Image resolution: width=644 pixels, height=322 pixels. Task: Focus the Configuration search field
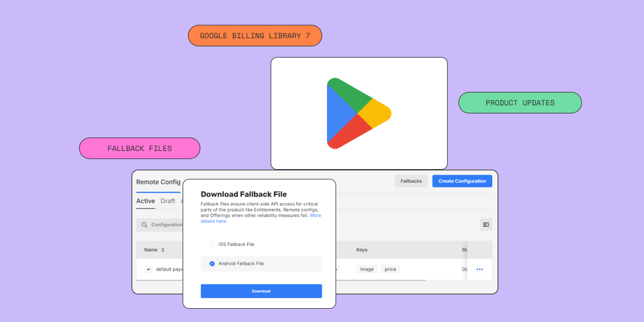(x=160, y=225)
